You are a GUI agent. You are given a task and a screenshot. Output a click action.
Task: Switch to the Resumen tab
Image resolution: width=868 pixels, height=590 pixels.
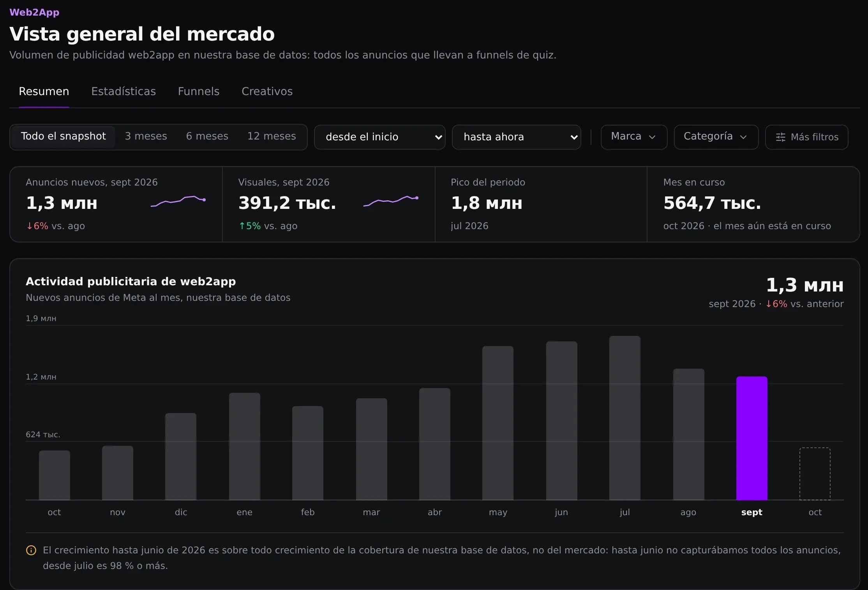click(x=44, y=92)
